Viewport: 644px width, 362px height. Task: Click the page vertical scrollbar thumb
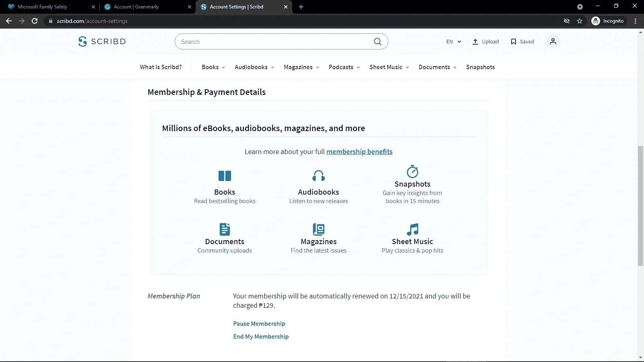[x=640, y=206]
